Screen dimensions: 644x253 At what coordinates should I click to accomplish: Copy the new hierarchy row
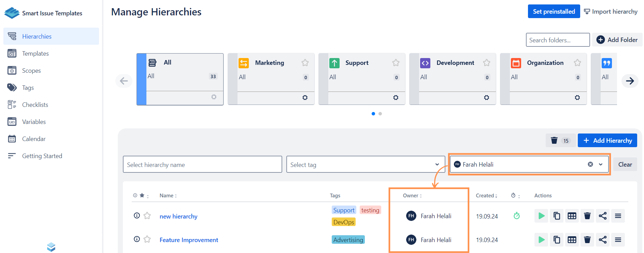click(557, 216)
